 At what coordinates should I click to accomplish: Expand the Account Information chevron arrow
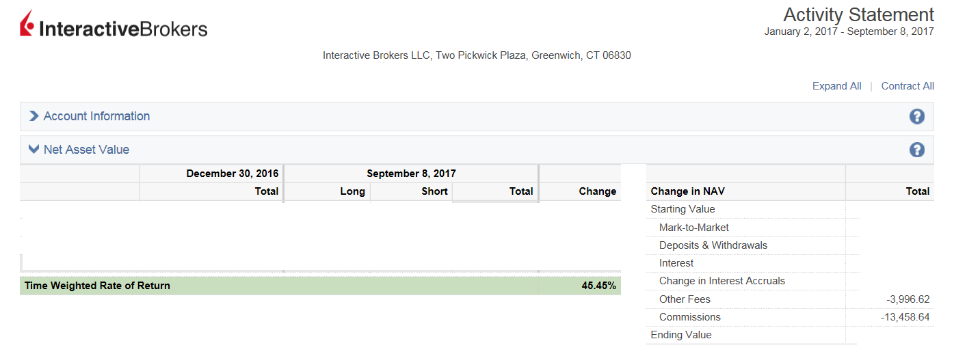pos(34,116)
